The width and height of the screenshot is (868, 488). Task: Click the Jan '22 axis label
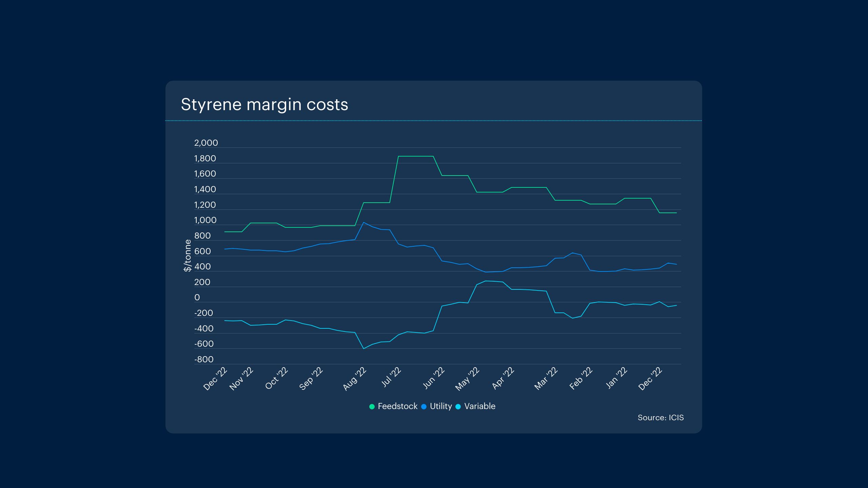pos(616,378)
